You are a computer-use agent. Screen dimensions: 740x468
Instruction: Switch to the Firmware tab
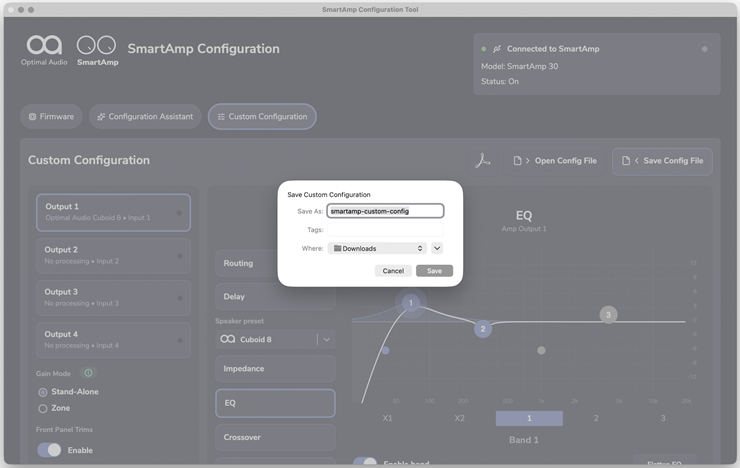[51, 117]
